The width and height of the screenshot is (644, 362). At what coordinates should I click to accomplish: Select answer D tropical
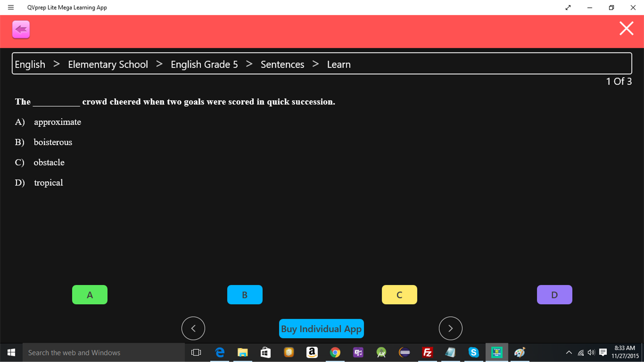click(x=554, y=294)
